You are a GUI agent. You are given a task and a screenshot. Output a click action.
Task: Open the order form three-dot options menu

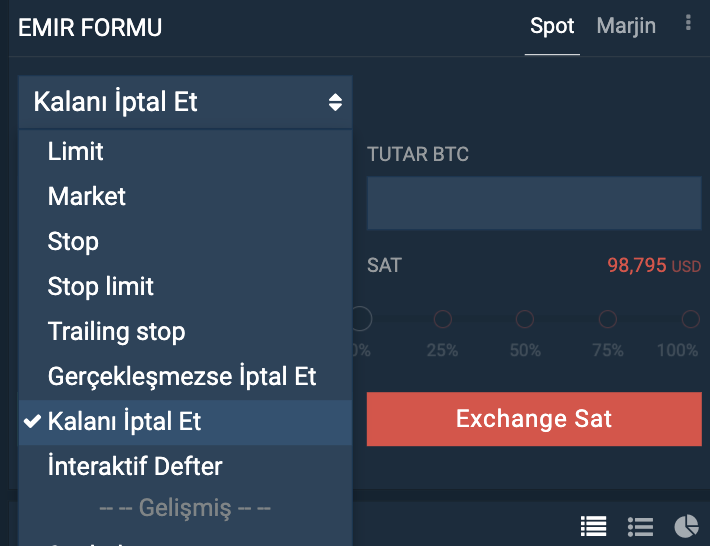pyautogui.click(x=688, y=23)
